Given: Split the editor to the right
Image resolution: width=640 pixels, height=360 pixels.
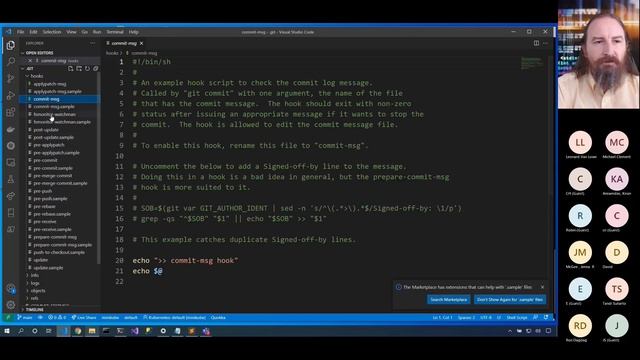Looking at the screenshot, I should pyautogui.click(x=536, y=43).
